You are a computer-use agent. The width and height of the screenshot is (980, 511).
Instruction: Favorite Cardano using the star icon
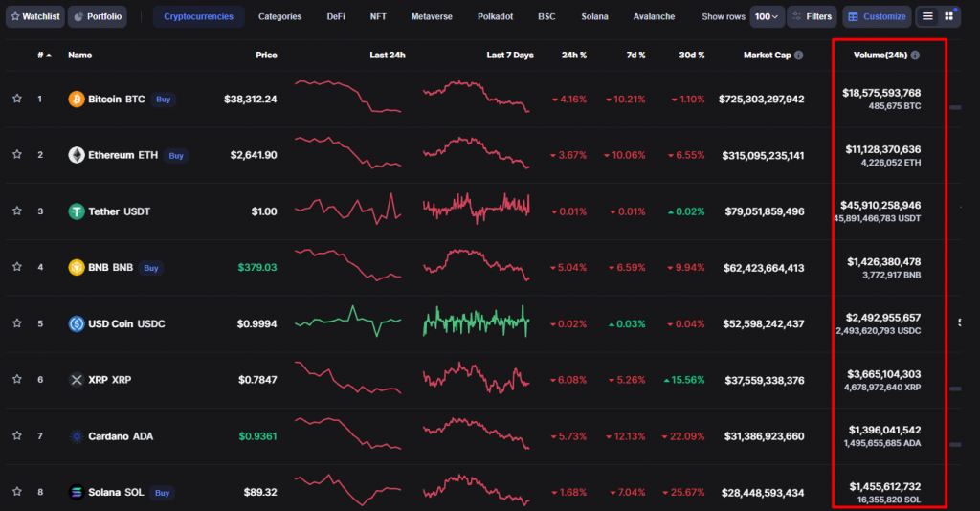(17, 435)
